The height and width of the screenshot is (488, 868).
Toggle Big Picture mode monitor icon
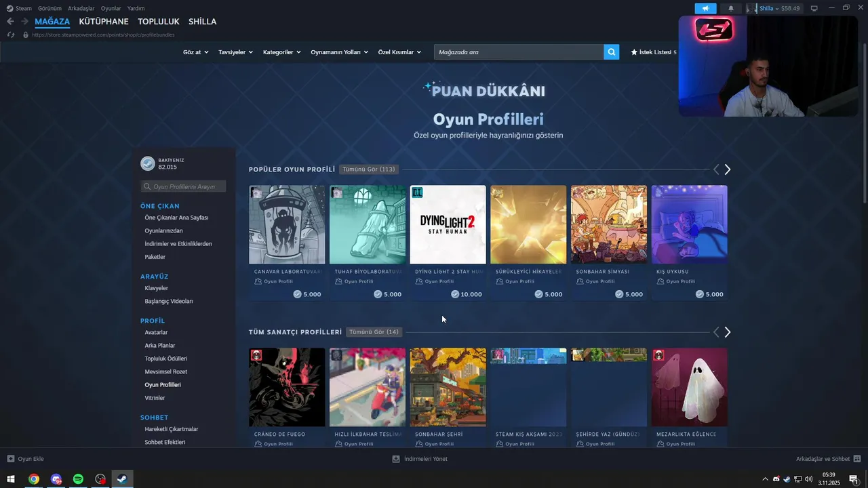click(814, 8)
